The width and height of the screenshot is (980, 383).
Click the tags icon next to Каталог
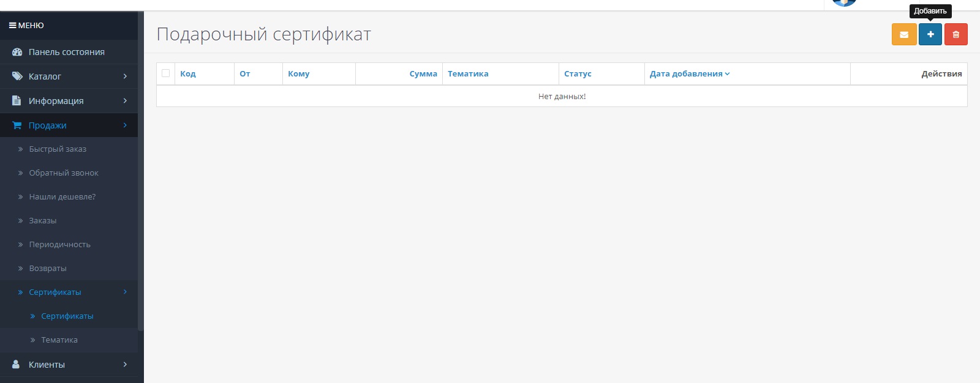[x=17, y=76]
